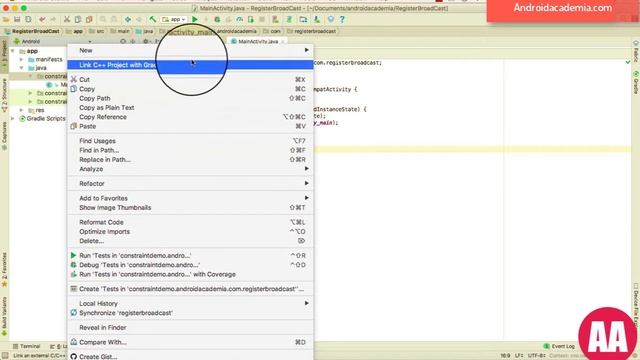
Task: Expand the manifests folder arrow
Action: tap(21, 60)
